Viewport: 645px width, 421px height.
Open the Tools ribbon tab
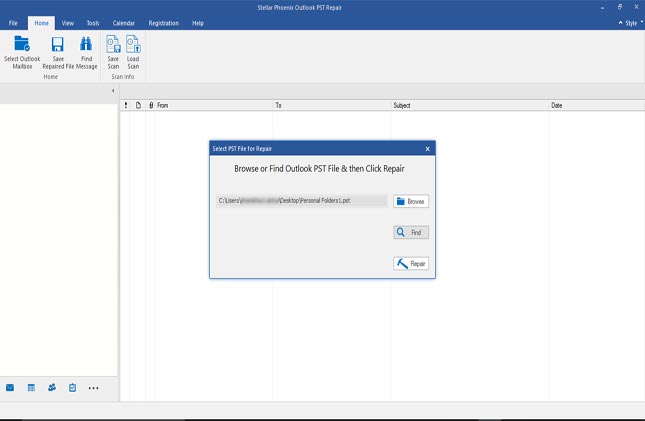[x=93, y=22]
